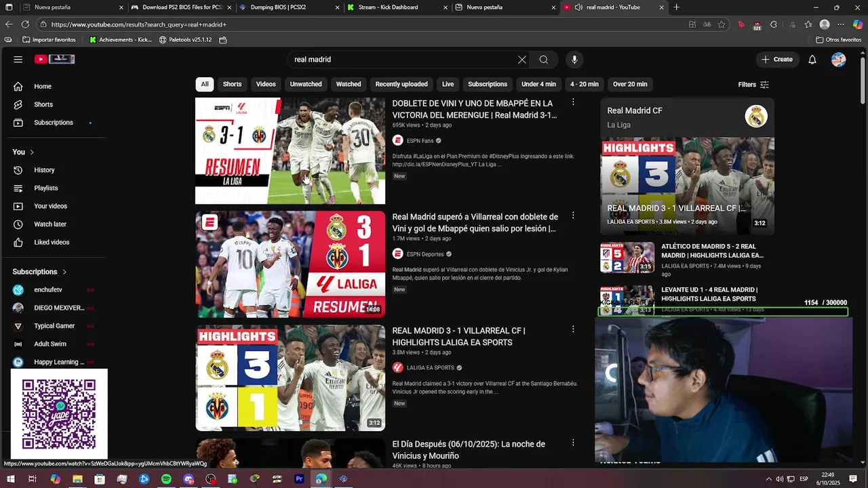Open Playlists in the sidebar

click(x=45, y=188)
